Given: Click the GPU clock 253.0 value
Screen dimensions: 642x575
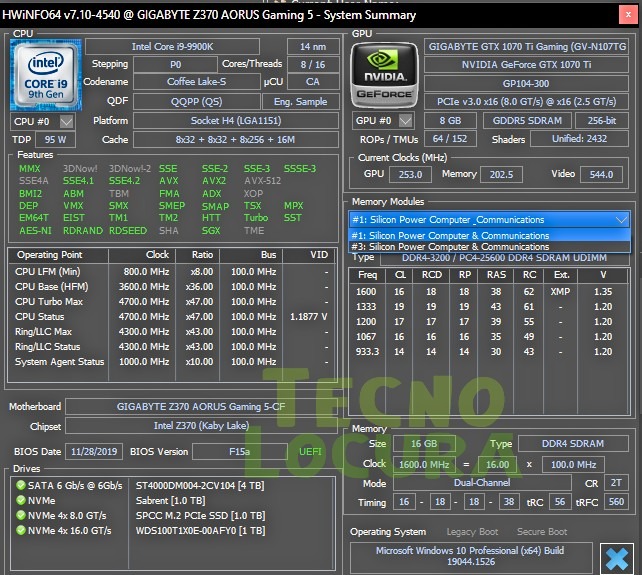Looking at the screenshot, I should pos(410,175).
